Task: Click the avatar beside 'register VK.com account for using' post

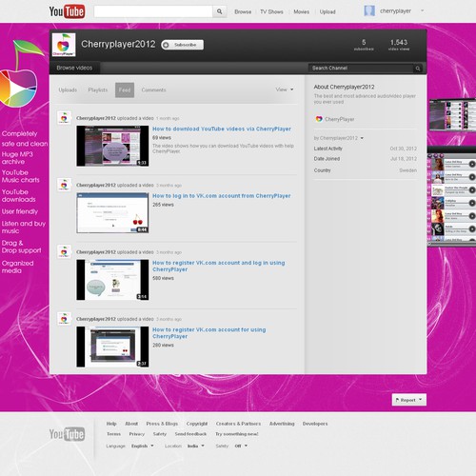Action: 64,319
